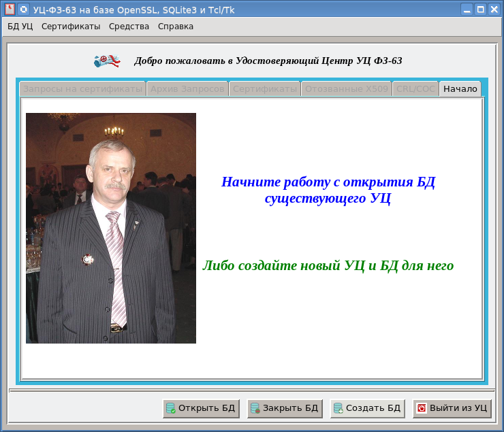Viewport: 504px width, 432px height.
Task: Click the database icon on Закрыть БД
Action: [255, 408]
